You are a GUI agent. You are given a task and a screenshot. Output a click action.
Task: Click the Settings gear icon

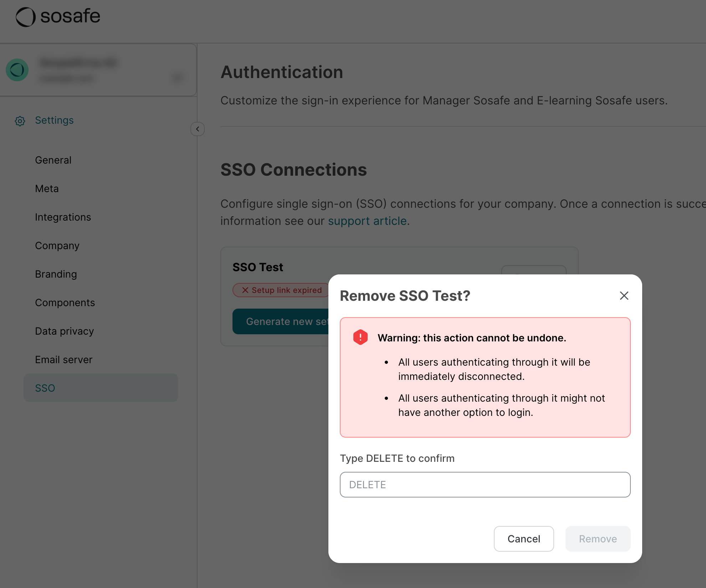(20, 121)
